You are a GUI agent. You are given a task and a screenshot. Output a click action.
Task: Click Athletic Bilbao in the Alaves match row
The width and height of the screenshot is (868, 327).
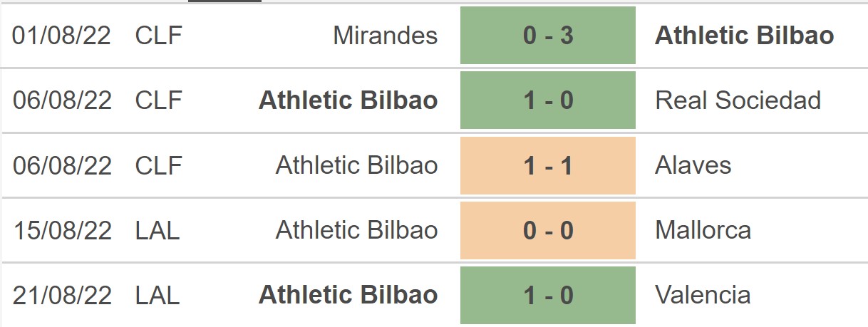356,165
